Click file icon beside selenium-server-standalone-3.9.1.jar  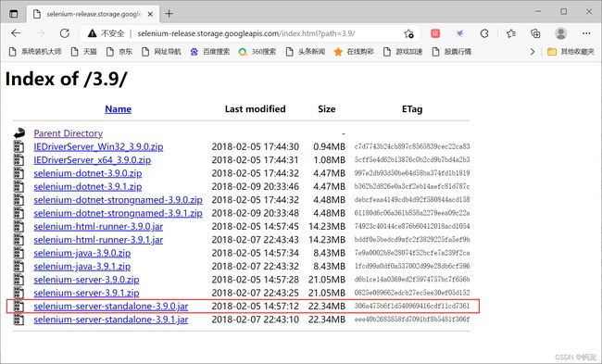coord(19,320)
